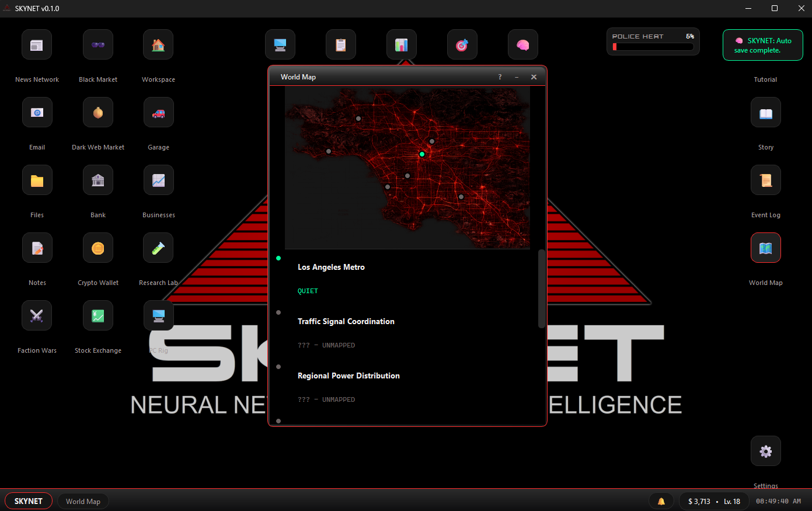Select the Regional Power Distribution entry
Screen dimensions: 812x511
click(x=349, y=376)
